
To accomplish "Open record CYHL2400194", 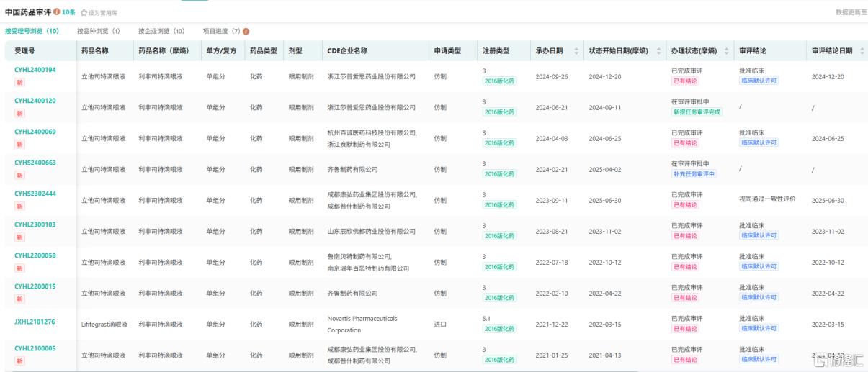I will coord(35,70).
